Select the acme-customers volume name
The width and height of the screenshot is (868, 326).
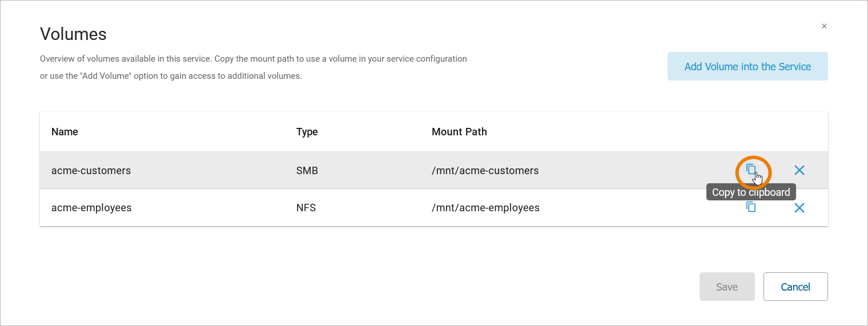pos(91,170)
